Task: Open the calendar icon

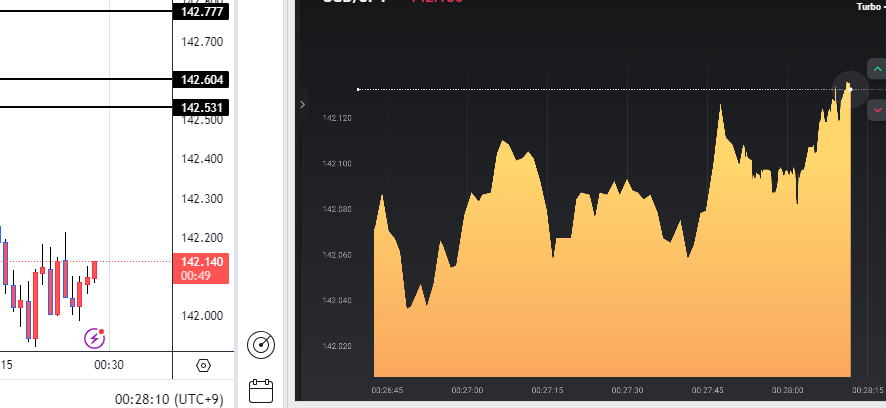Action: 261,390
